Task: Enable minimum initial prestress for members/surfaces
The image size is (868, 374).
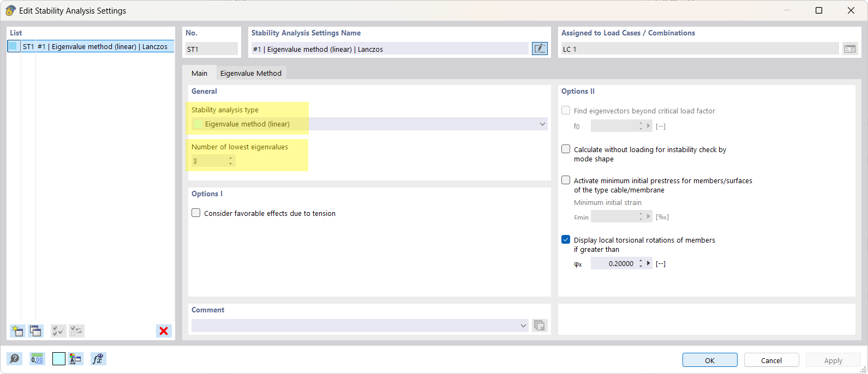Action: click(566, 180)
